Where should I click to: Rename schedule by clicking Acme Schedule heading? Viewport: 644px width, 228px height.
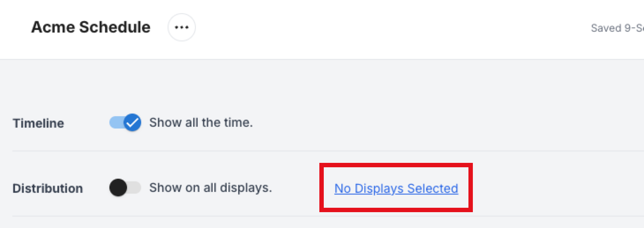pos(90,27)
